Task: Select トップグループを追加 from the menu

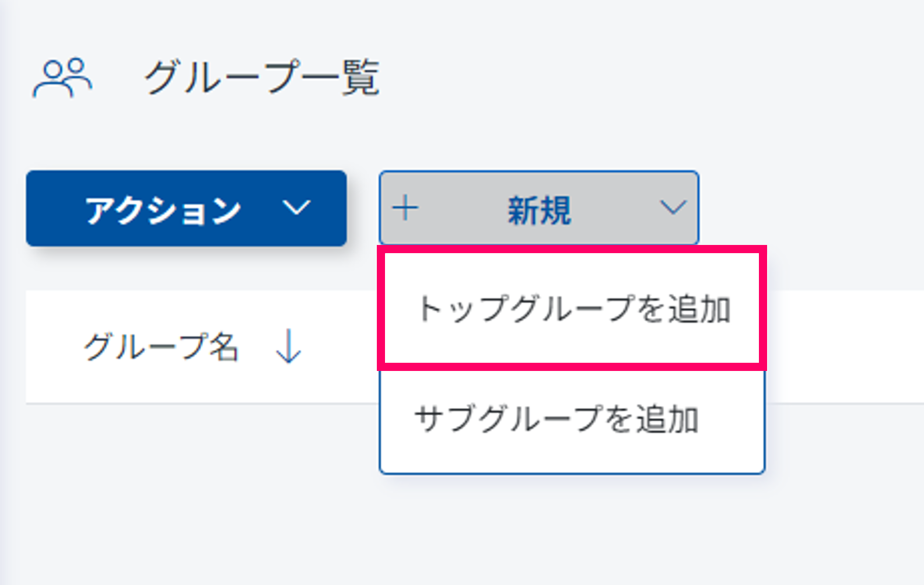Action: (x=573, y=309)
